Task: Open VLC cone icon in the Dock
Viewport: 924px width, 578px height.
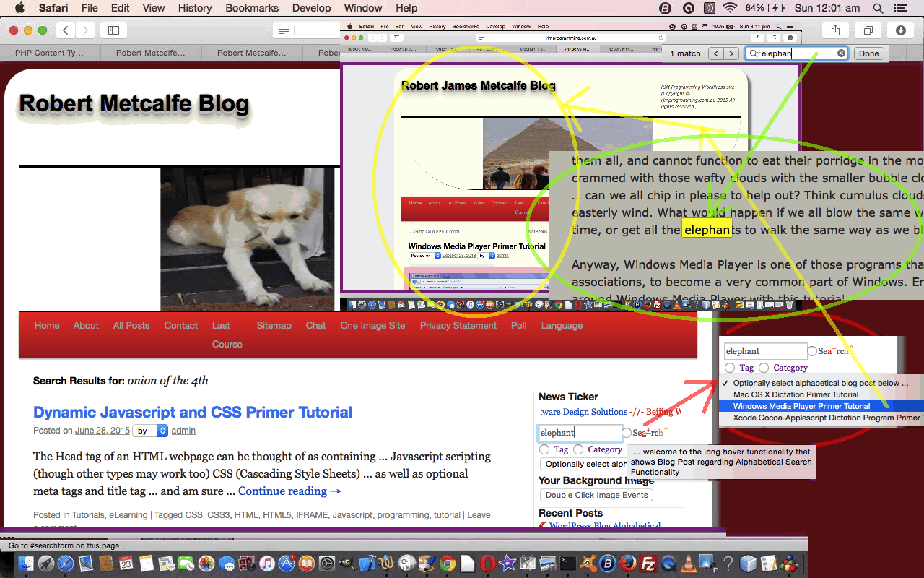Action: pos(689,564)
